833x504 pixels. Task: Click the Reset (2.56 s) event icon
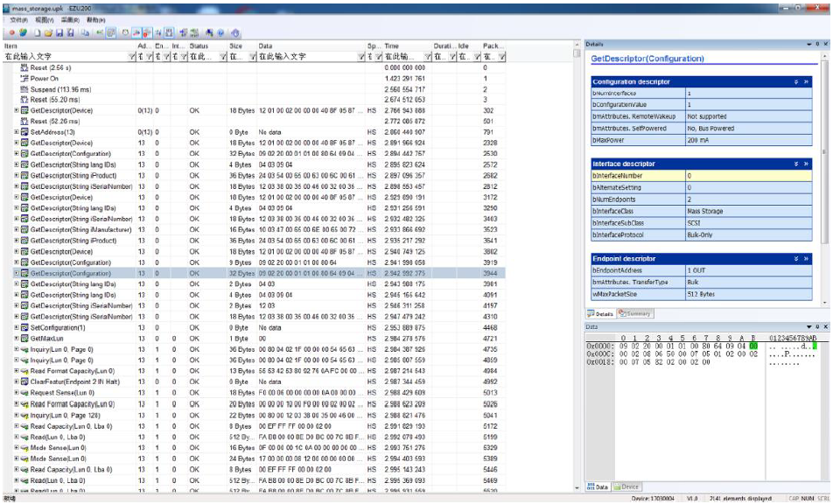(24, 67)
